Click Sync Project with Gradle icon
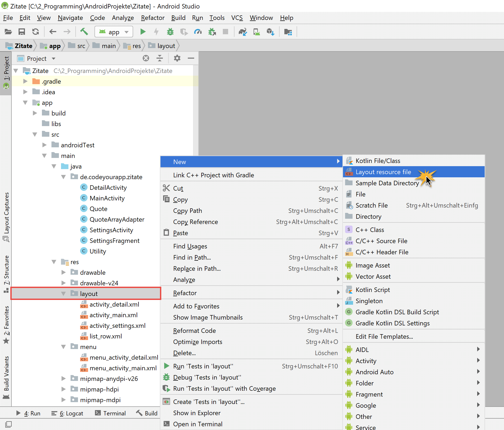Viewport: 504px width, 430px height. [243, 32]
